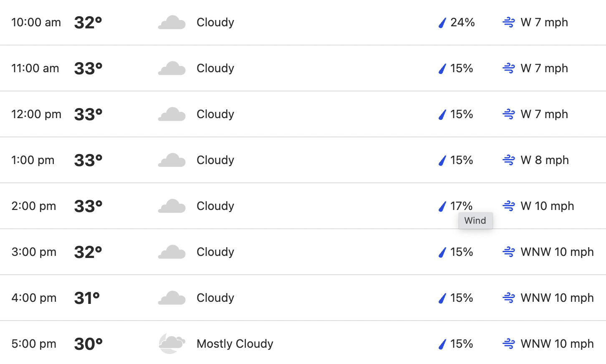The height and width of the screenshot is (364, 606).
Task: Click the raindrop icon next to 24%
Action: (442, 23)
